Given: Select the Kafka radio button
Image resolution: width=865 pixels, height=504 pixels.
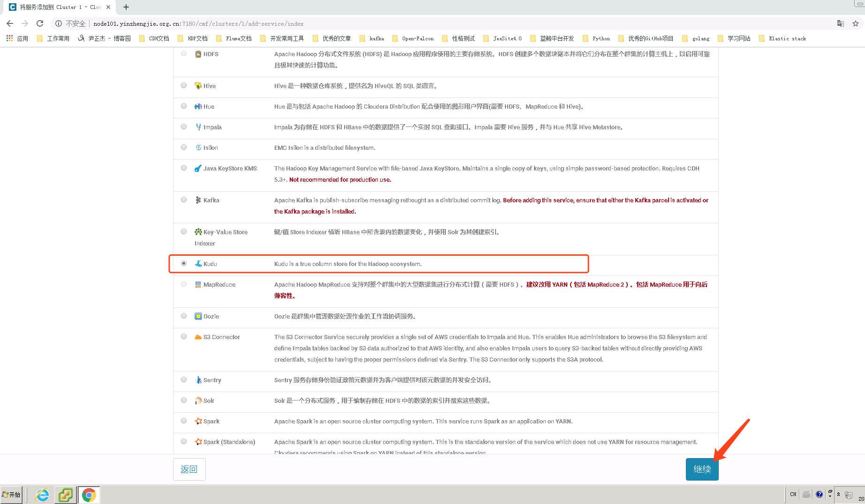Looking at the screenshot, I should [184, 200].
